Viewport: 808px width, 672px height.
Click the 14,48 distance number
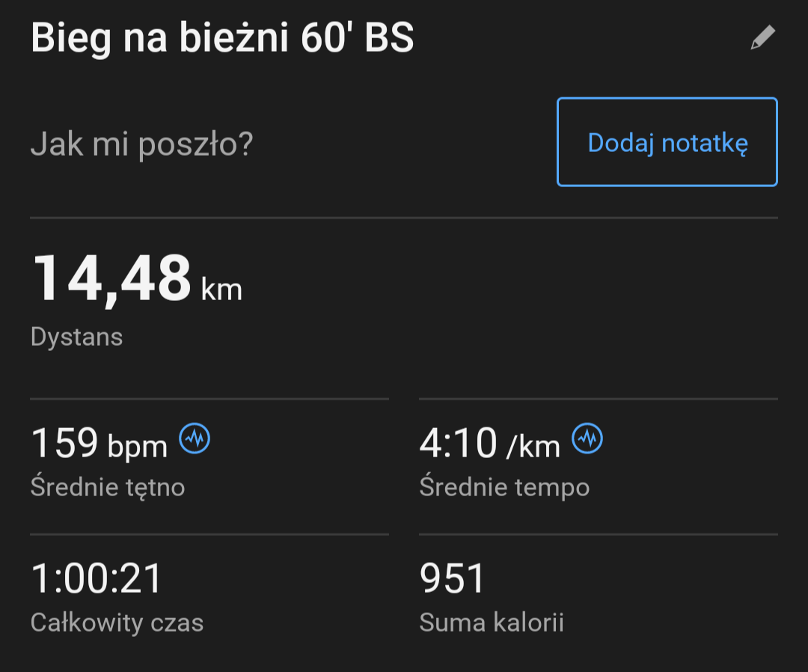point(111,279)
